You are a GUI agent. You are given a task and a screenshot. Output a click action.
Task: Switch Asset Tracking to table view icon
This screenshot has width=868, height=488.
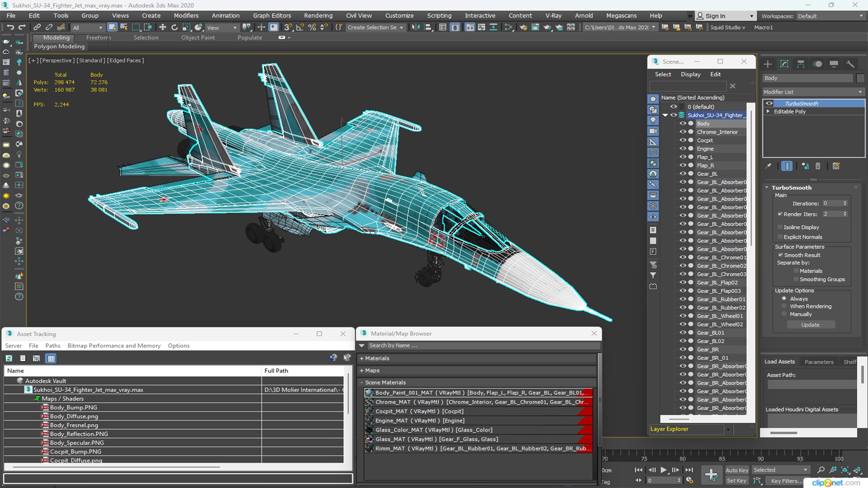[51, 358]
